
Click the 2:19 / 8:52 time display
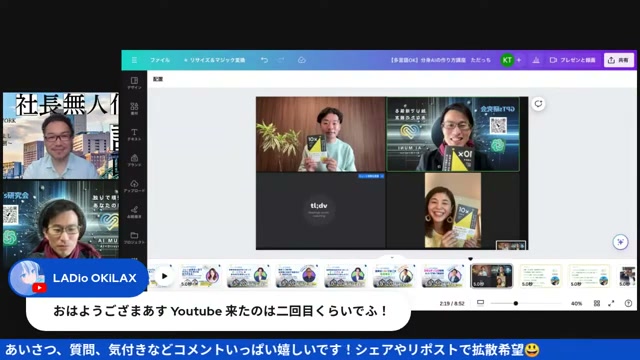452,303
